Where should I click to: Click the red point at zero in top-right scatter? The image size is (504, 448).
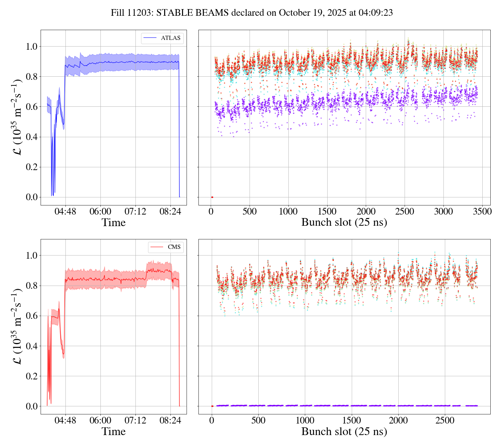(212, 197)
